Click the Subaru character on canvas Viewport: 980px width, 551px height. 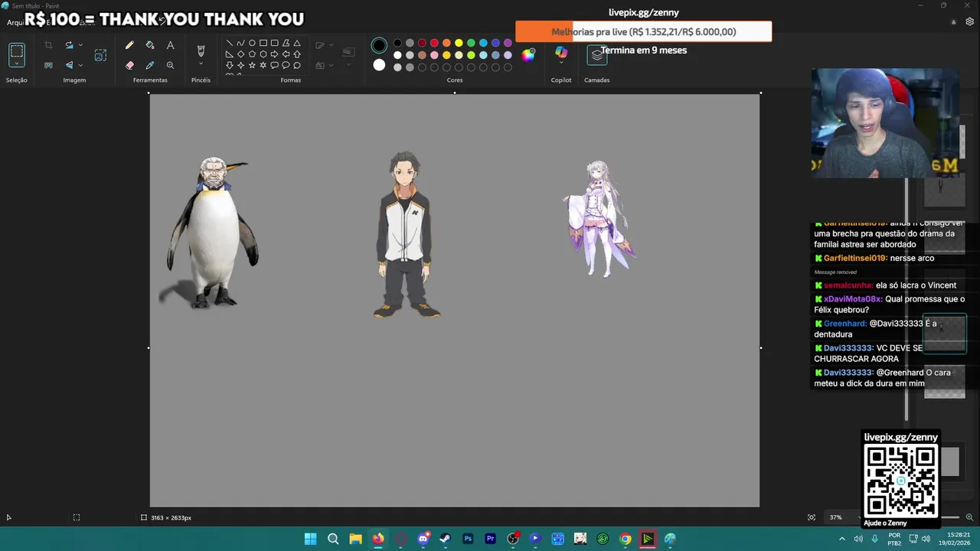pos(406,234)
